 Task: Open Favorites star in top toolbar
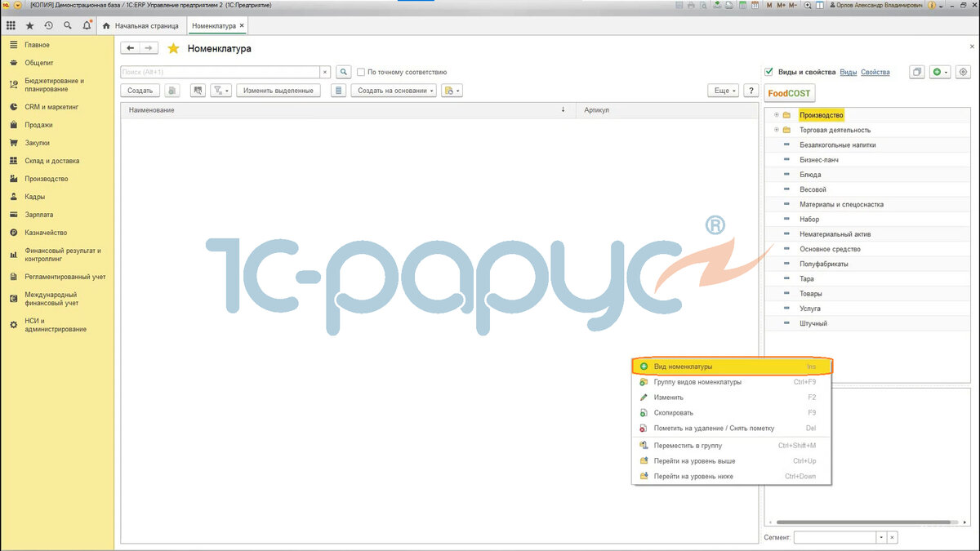[x=30, y=26]
